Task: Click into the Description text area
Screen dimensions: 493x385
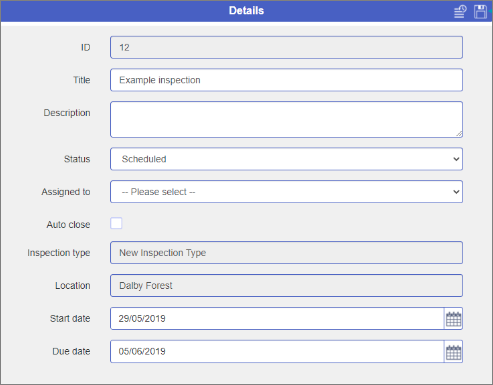Action: coord(286,119)
